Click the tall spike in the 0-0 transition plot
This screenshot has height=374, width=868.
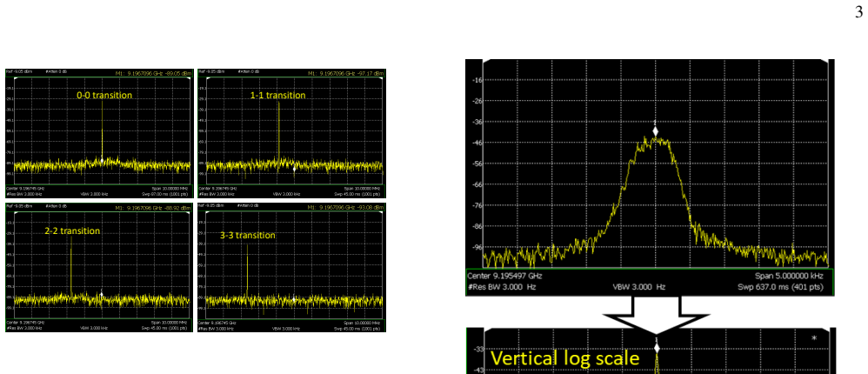[x=102, y=130]
